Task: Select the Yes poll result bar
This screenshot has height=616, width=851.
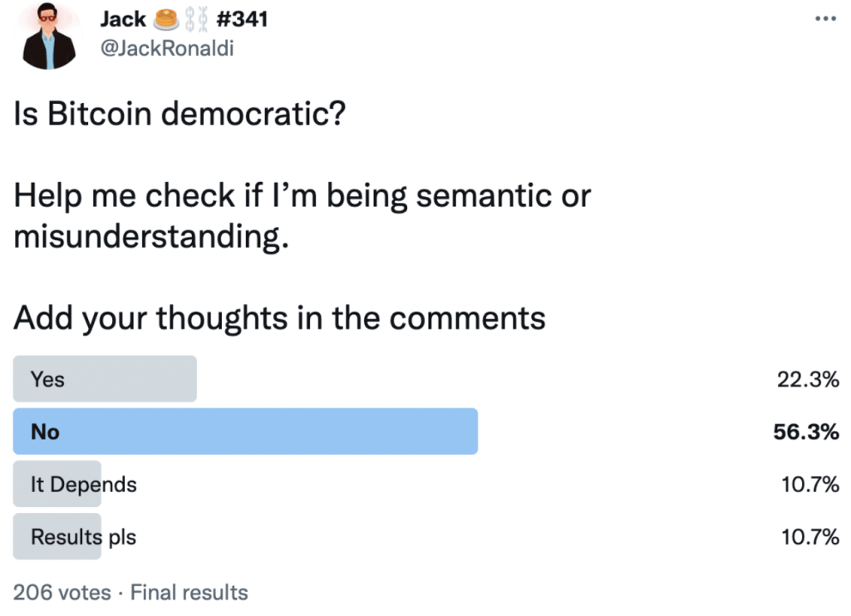Action: click(x=105, y=379)
